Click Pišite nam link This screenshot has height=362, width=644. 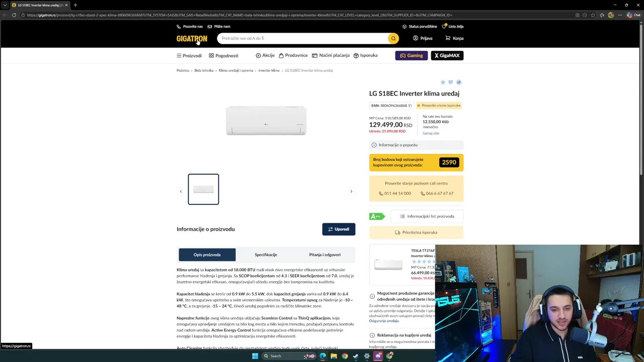(x=219, y=26)
